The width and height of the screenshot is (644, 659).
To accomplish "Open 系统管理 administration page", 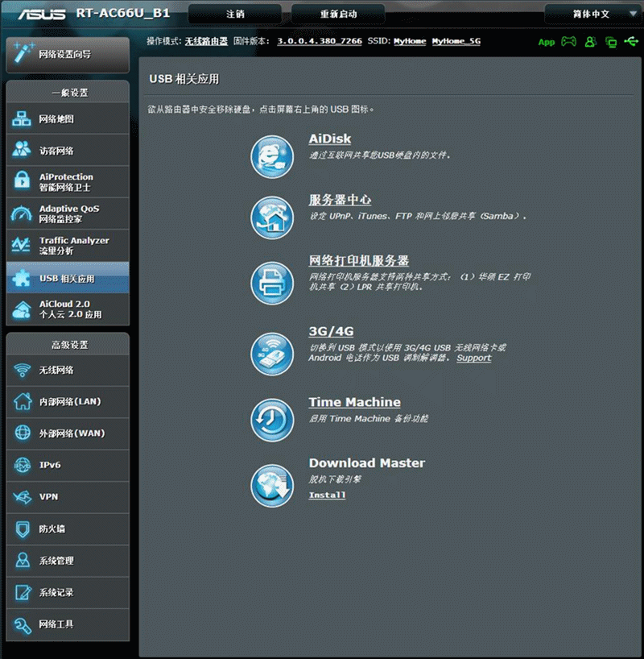I will [x=68, y=561].
